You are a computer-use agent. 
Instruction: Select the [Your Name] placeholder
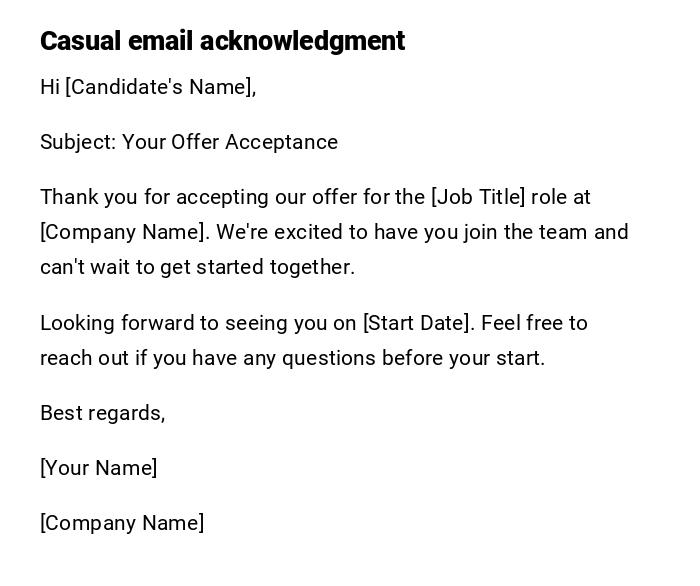click(99, 468)
